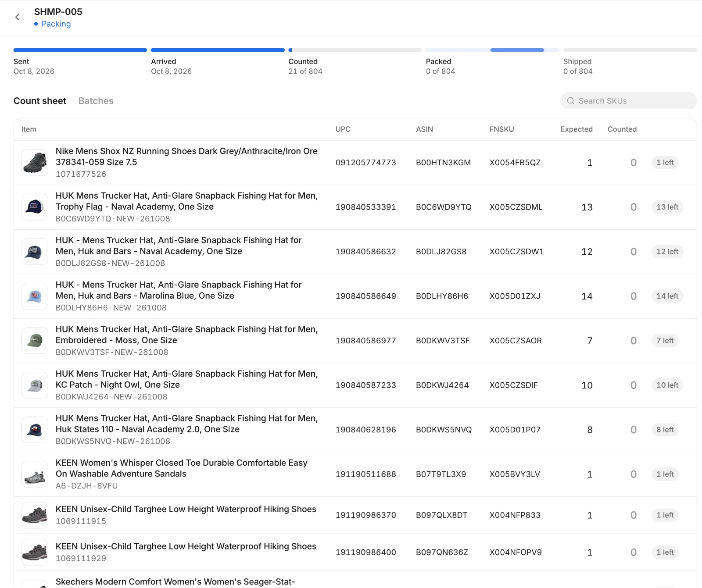Viewport: 702px width, 588px height.
Task: Click ASIN B07T9TL3X9
Action: [441, 474]
